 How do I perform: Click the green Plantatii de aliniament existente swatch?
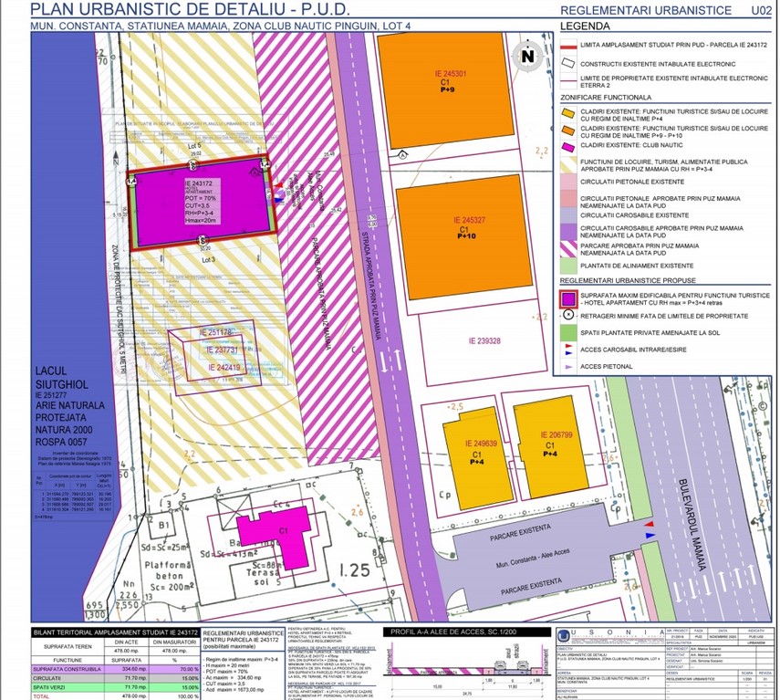point(568,266)
